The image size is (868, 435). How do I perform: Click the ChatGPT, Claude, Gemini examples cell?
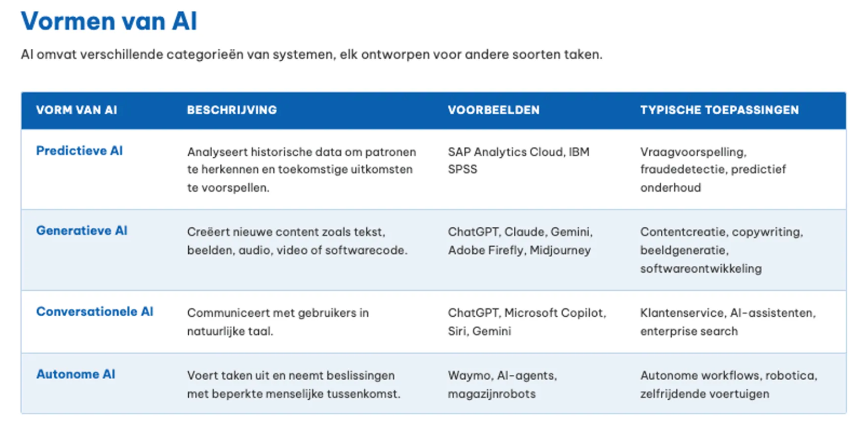[520, 241]
